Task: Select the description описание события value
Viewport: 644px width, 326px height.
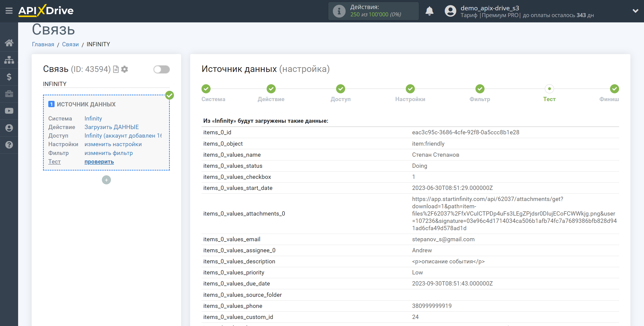Action: (448, 261)
